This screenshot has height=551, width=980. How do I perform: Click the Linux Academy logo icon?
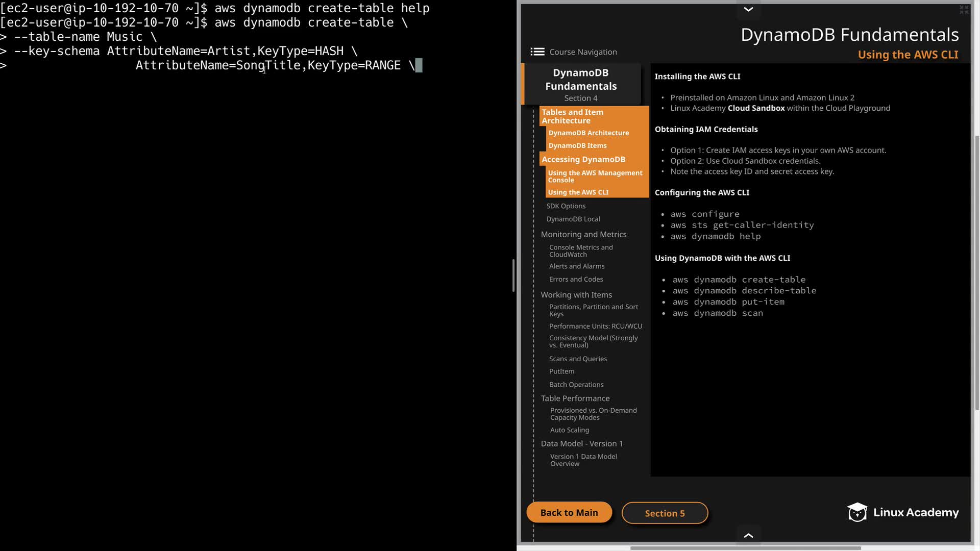pyautogui.click(x=857, y=512)
